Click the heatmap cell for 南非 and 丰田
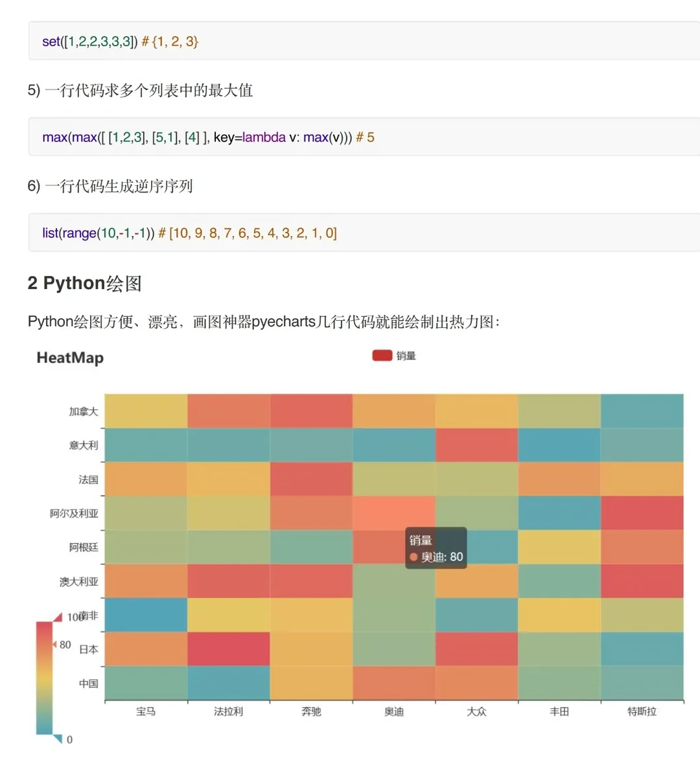The height and width of the screenshot is (764, 700). [x=559, y=615]
